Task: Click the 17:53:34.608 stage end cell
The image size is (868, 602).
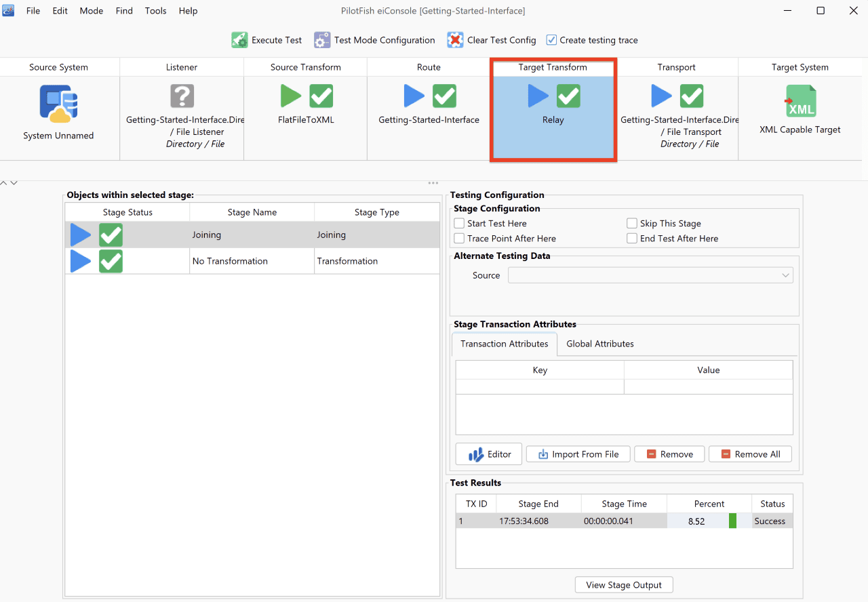Action: coord(538,521)
